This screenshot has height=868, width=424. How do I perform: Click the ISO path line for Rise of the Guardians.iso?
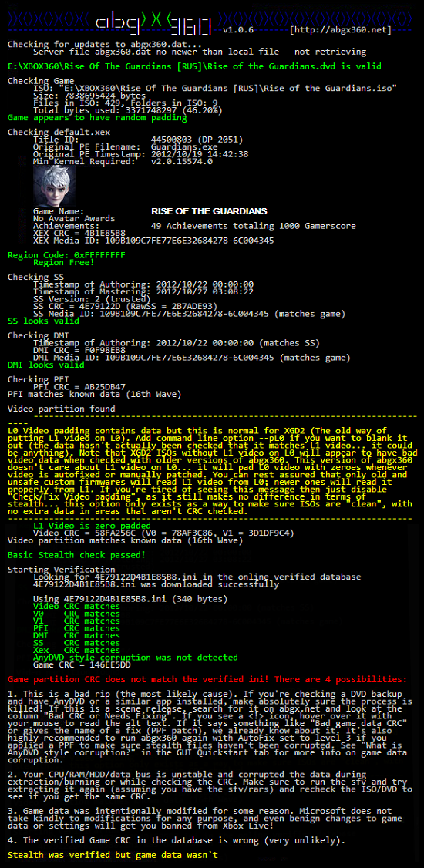(x=215, y=89)
